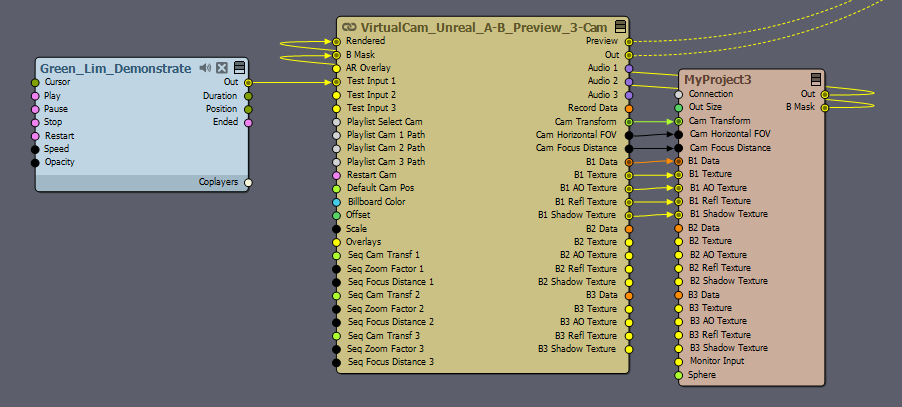Image resolution: width=902 pixels, height=407 pixels.
Task: Click the Restart pin on Green_Lim_Demonstrate
Action: [x=35, y=136]
